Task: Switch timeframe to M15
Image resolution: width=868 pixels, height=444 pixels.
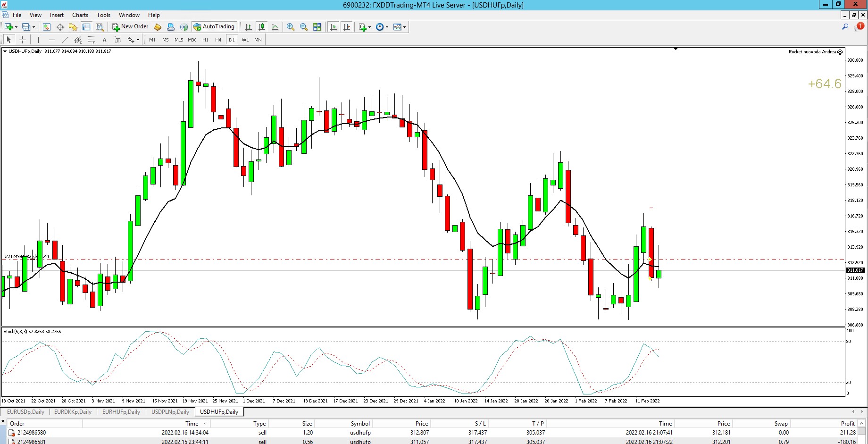Action: (x=179, y=40)
